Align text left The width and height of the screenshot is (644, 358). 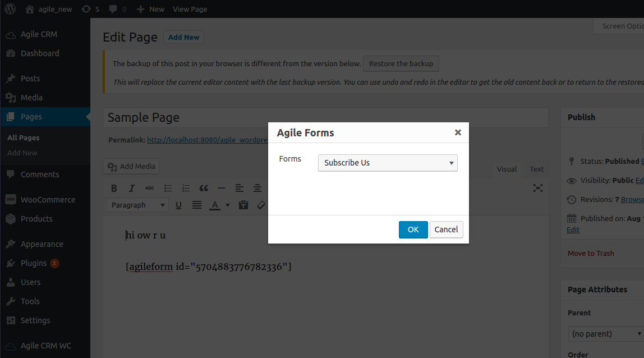[x=240, y=188]
